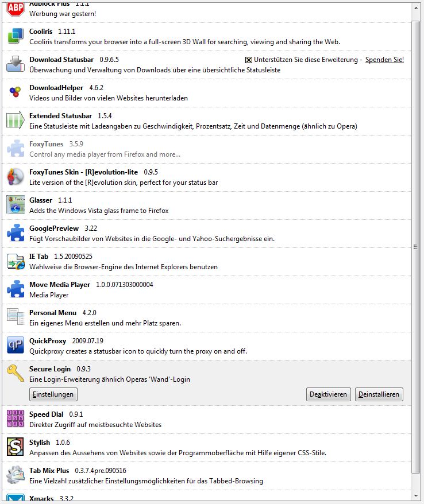Click 'Unterstützen Sie diese Erweiterung' text
This screenshot has height=504, width=424.
(x=306, y=60)
